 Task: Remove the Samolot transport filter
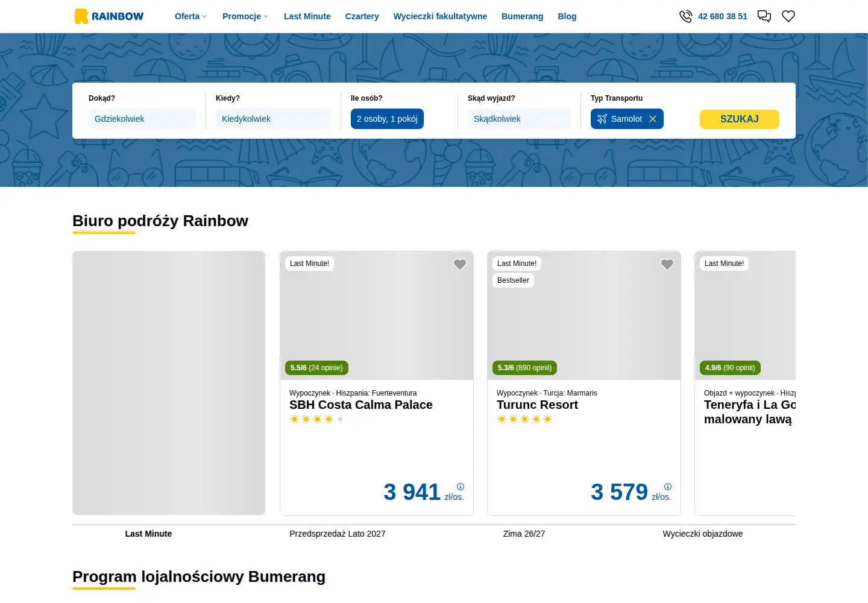(653, 119)
